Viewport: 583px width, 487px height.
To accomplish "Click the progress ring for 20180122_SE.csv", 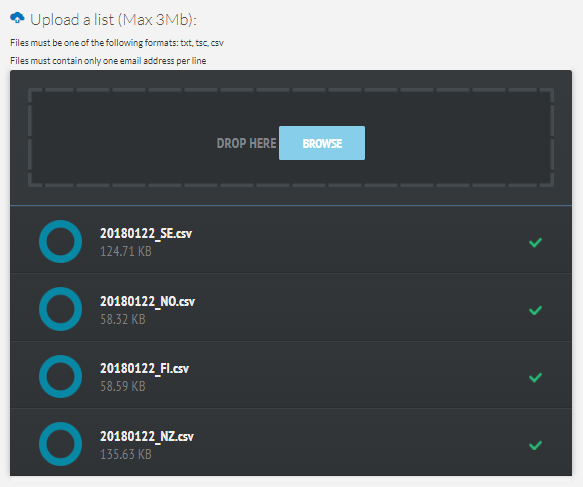I will [x=61, y=242].
